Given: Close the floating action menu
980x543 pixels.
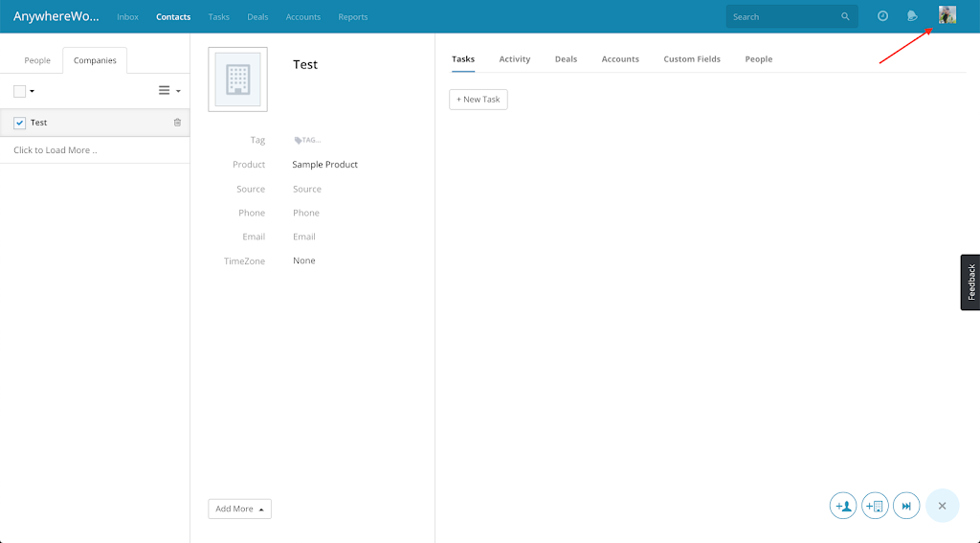Looking at the screenshot, I should [x=942, y=506].
